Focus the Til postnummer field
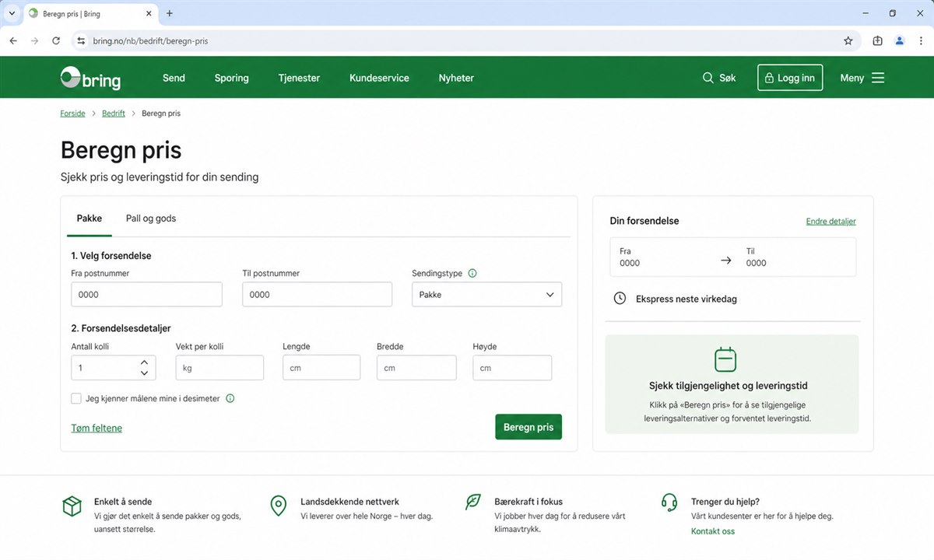The width and height of the screenshot is (934, 560). [318, 295]
